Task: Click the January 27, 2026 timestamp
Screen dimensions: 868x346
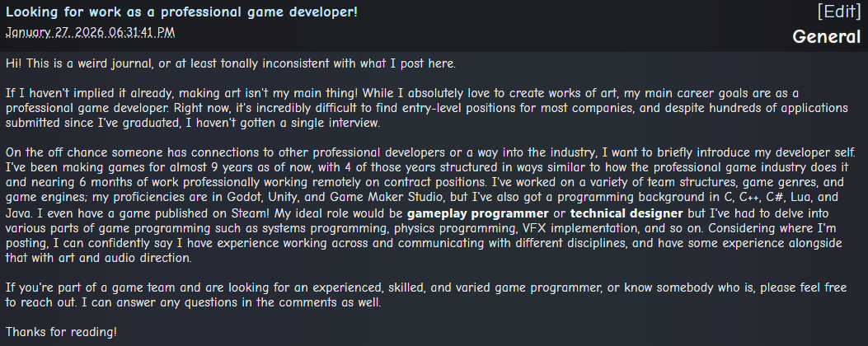Action: point(91,32)
